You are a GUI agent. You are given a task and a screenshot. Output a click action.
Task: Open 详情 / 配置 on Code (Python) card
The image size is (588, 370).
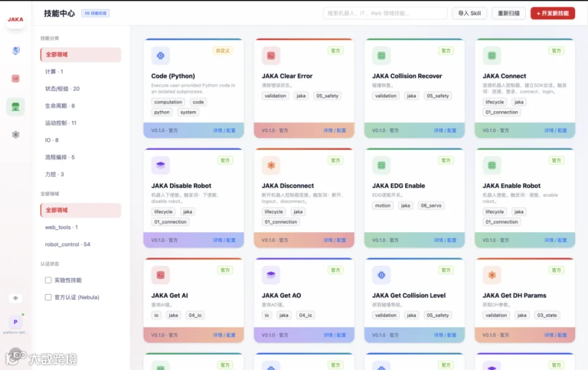[224, 130]
